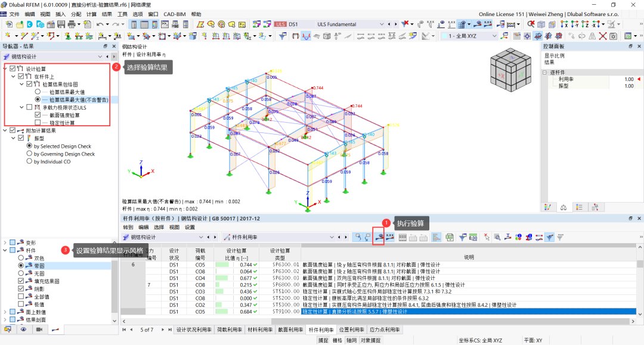
Task: Switch to 荷载利用率 tab
Action: click(x=230, y=330)
